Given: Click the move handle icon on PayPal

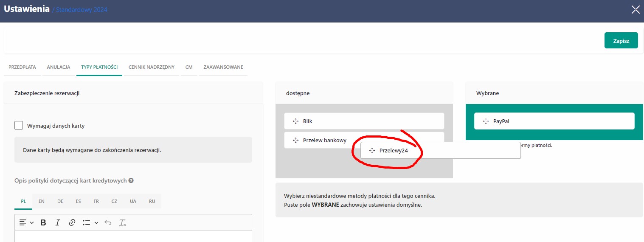Looking at the screenshot, I should click(x=486, y=121).
